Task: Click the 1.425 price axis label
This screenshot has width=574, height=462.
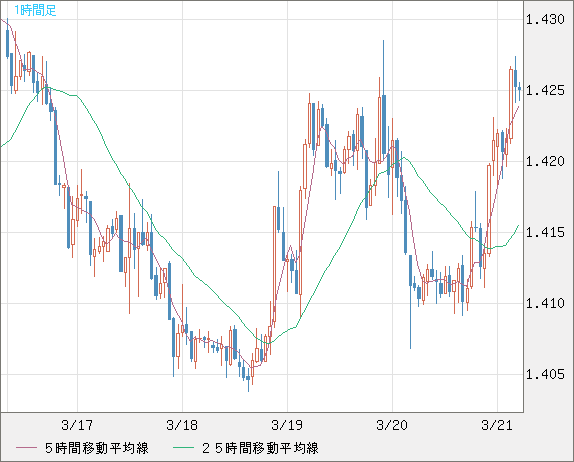Action: pyautogui.click(x=545, y=90)
